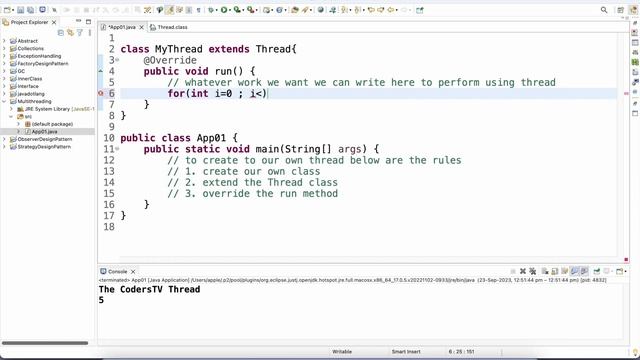Click the error marker on line 6
This screenshot has height=360, width=640.
pyautogui.click(x=101, y=93)
